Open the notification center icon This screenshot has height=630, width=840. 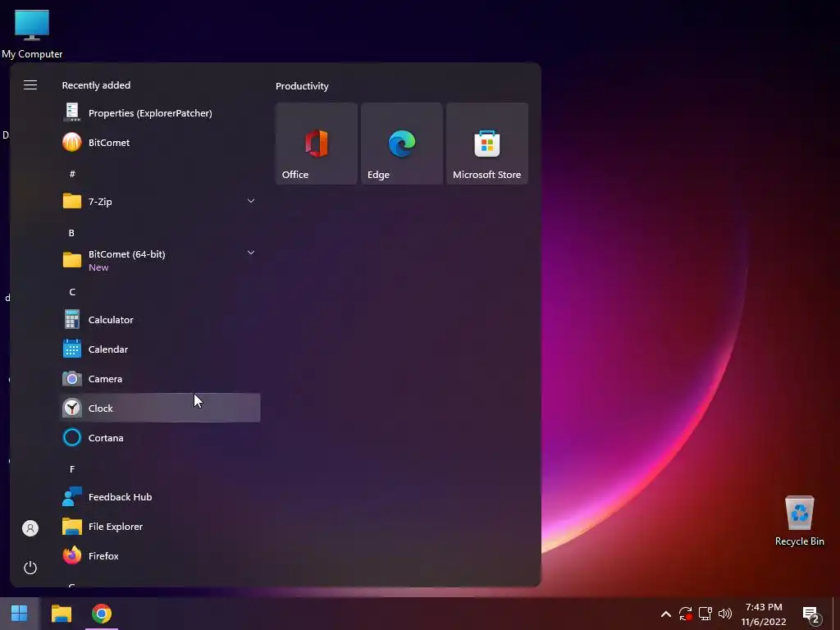click(x=811, y=614)
